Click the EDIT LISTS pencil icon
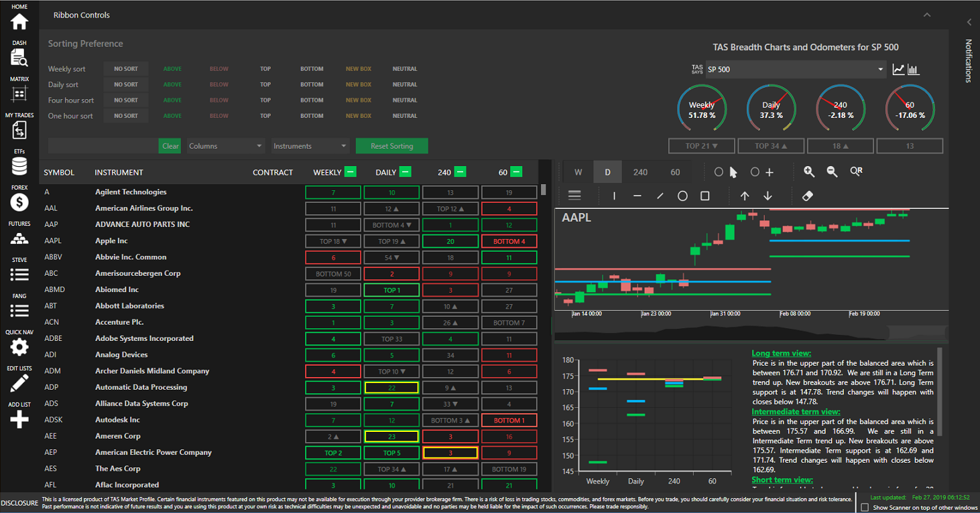This screenshot has width=980, height=513. pyautogui.click(x=19, y=383)
